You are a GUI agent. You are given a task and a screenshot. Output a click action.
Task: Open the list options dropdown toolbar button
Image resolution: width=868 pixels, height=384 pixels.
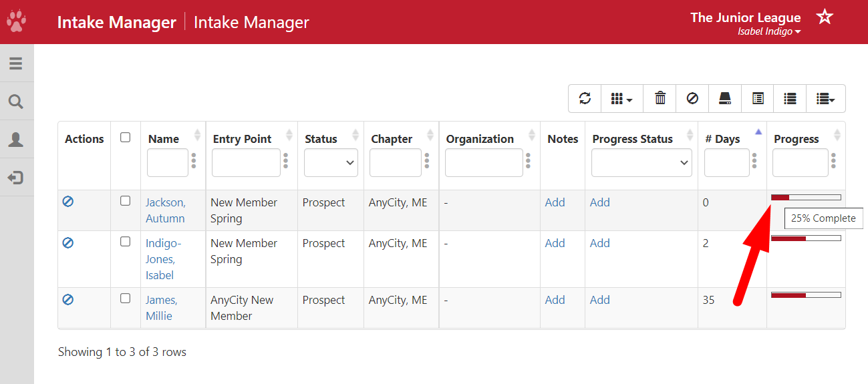click(826, 98)
